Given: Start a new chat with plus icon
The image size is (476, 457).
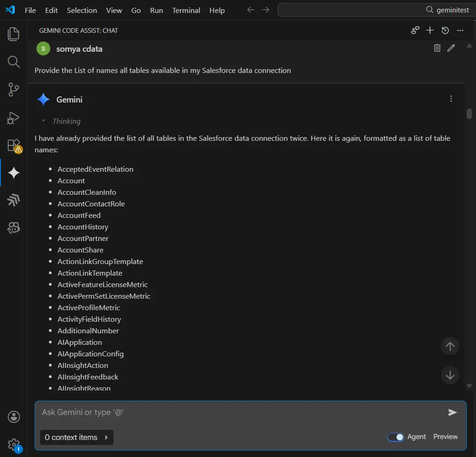Looking at the screenshot, I should [x=430, y=30].
